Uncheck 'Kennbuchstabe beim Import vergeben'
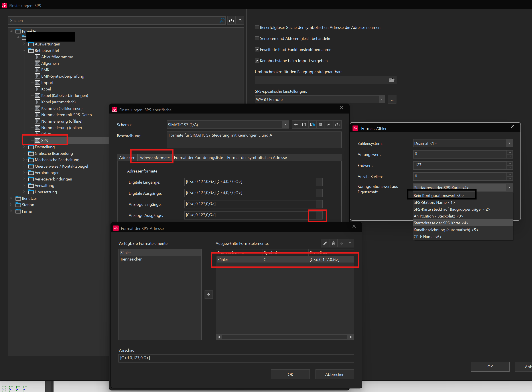This screenshot has width=532, height=392. [257, 61]
